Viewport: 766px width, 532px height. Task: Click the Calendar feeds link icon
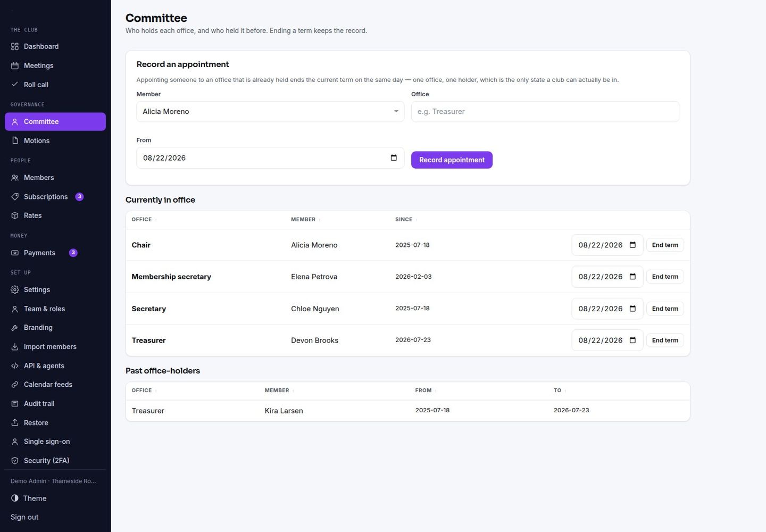pyautogui.click(x=15, y=385)
